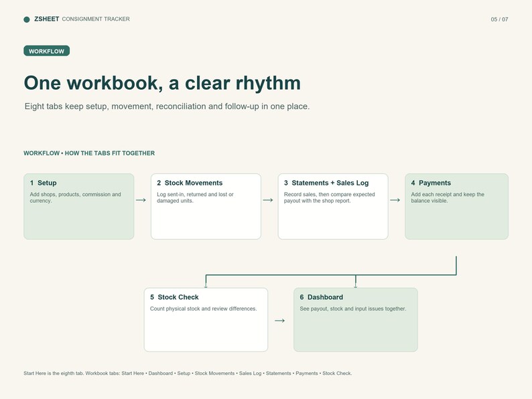Click the 'Eight tabs keep setup' subtitle

167,106
